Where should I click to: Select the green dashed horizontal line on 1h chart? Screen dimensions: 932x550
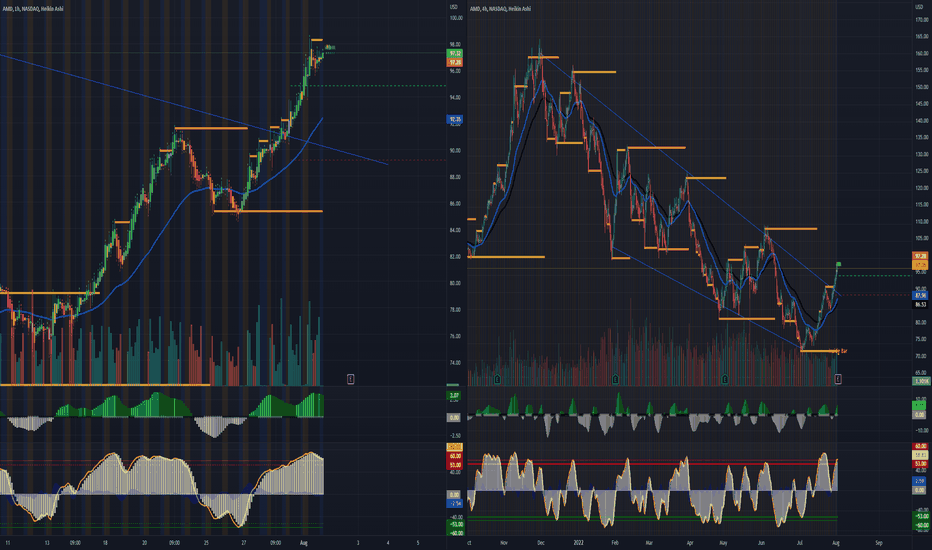tap(369, 86)
